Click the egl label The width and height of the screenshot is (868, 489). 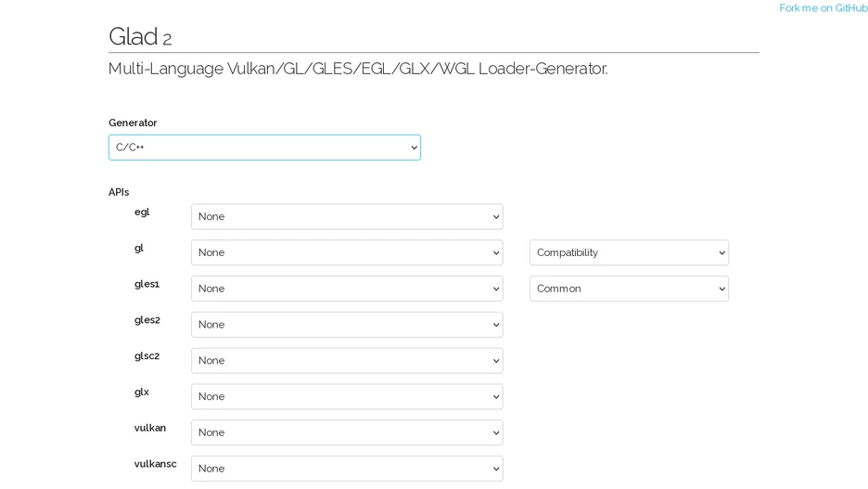142,212
